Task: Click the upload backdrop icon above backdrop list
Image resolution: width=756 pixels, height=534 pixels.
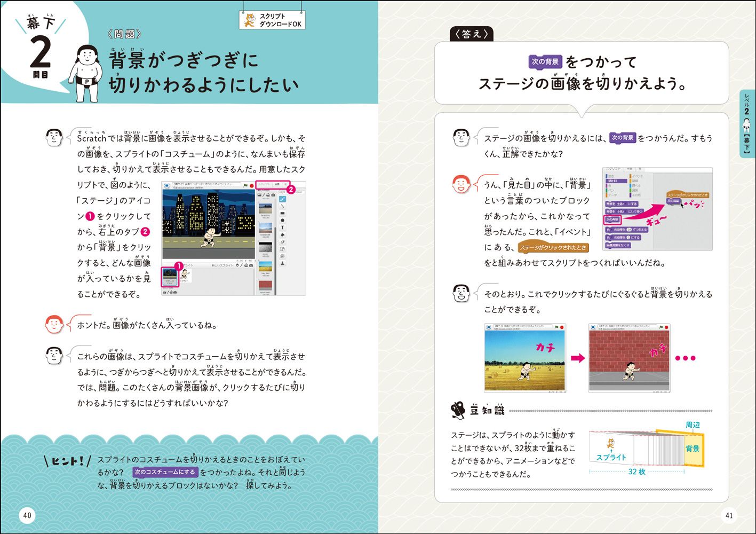Action: 268,195
